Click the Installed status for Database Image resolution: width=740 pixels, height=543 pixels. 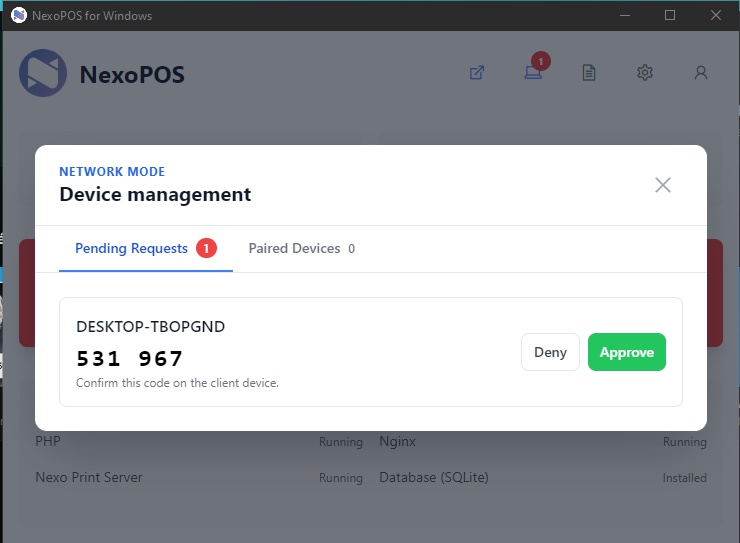pyautogui.click(x=684, y=478)
